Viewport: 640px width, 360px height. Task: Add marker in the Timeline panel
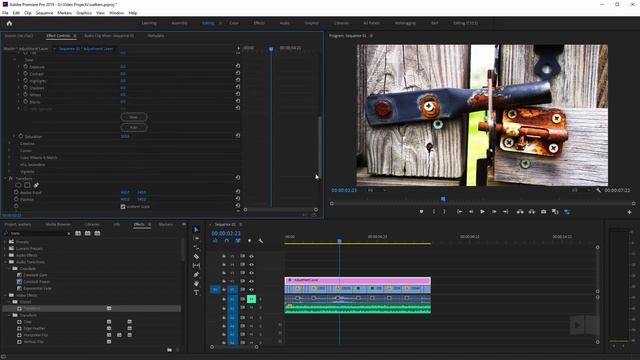click(x=249, y=241)
